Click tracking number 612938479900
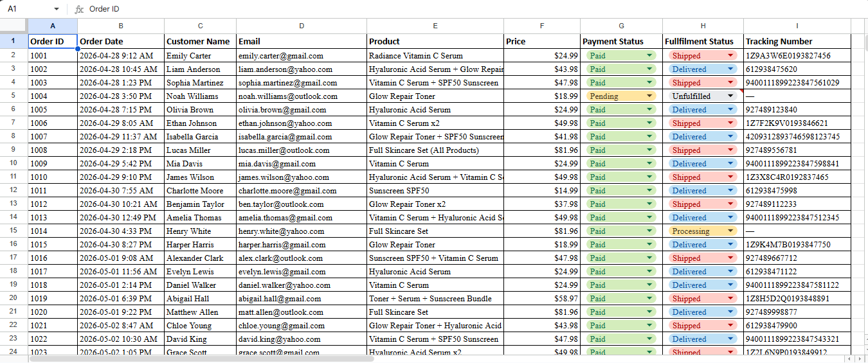 click(x=797, y=326)
